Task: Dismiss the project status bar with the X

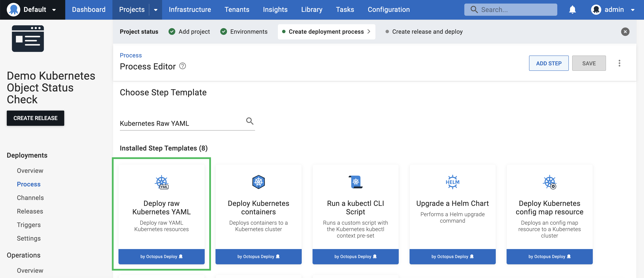Action: tap(625, 31)
